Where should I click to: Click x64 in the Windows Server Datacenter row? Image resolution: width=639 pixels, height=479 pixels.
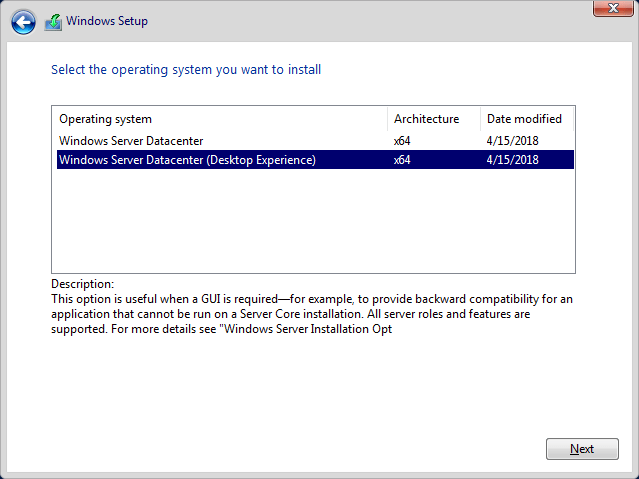click(402, 141)
